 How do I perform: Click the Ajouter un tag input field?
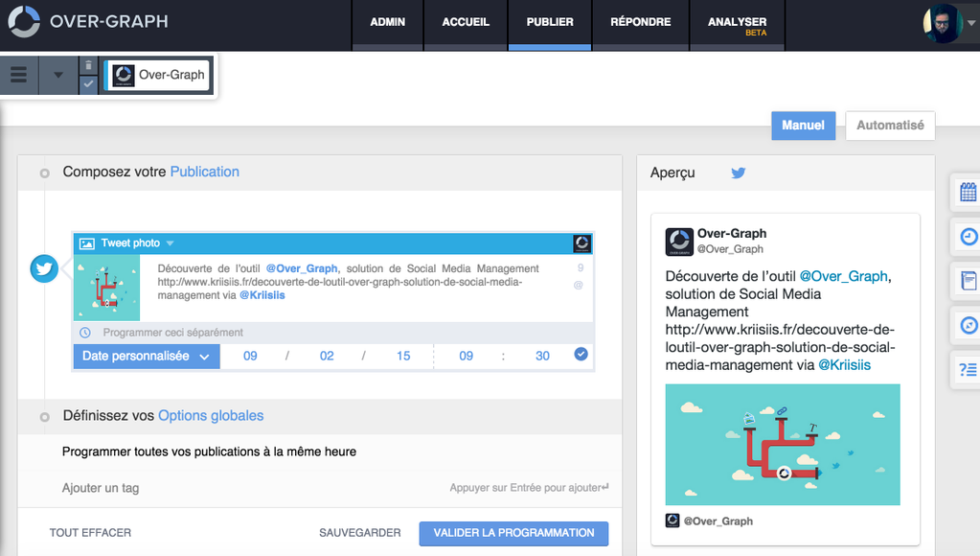click(x=239, y=488)
